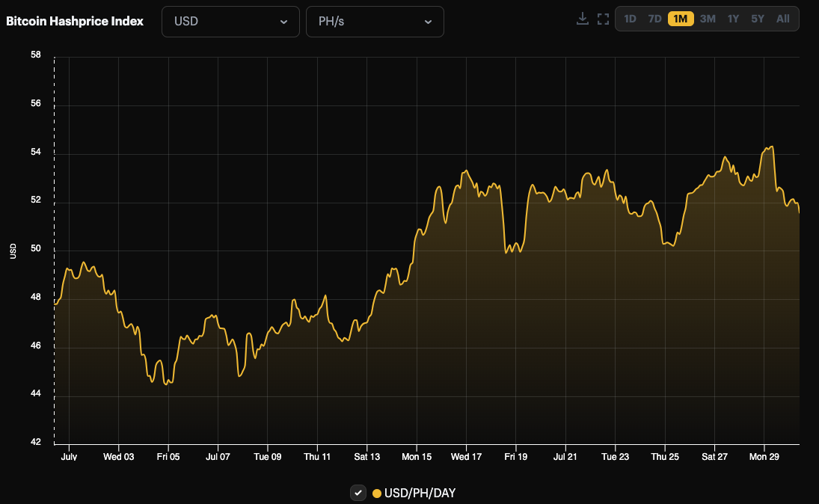Click the download arrow above the chart
Image resolution: width=819 pixels, height=504 pixels.
pos(583,19)
